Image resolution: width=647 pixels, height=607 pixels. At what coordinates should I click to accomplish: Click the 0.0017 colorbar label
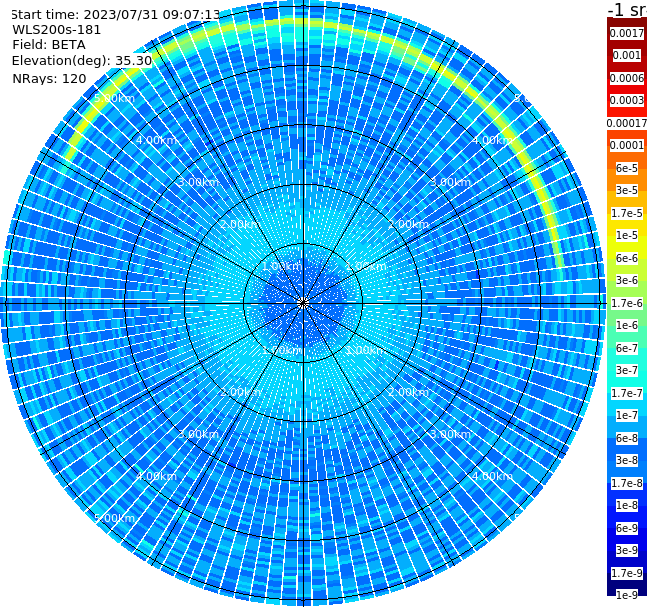click(627, 33)
